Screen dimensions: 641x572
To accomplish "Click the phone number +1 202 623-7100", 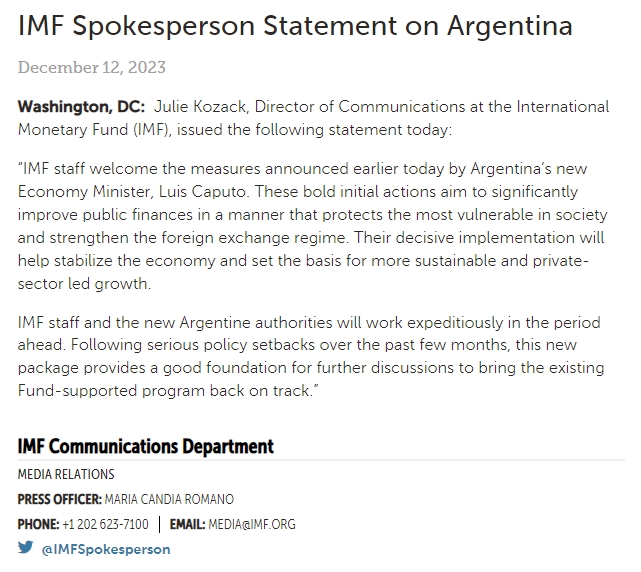I will [x=105, y=524].
